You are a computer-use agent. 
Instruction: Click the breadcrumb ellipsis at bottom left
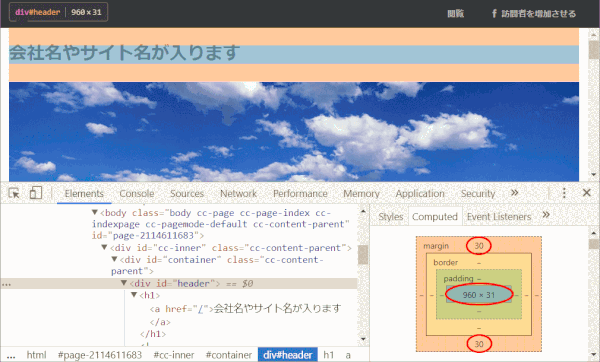tap(11, 356)
